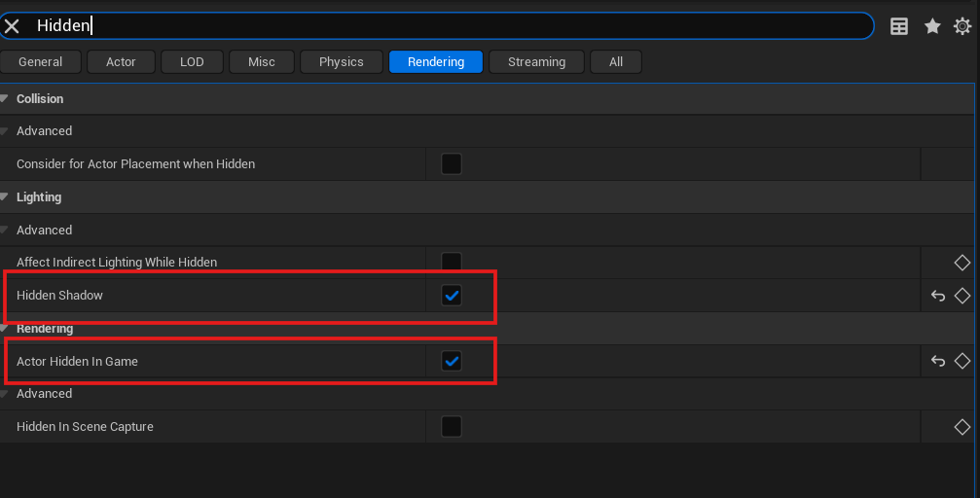Add keyframe for Hidden Shadow property
This screenshot has width=980, height=498.
(x=962, y=296)
